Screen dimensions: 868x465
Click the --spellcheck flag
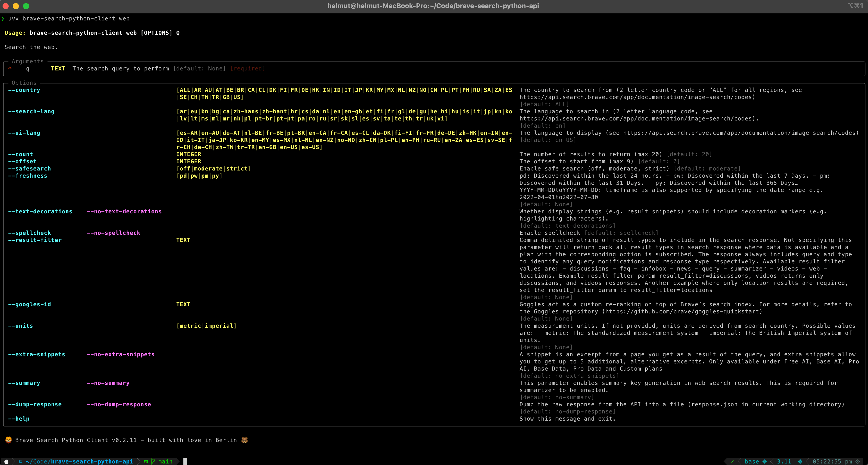coord(30,233)
